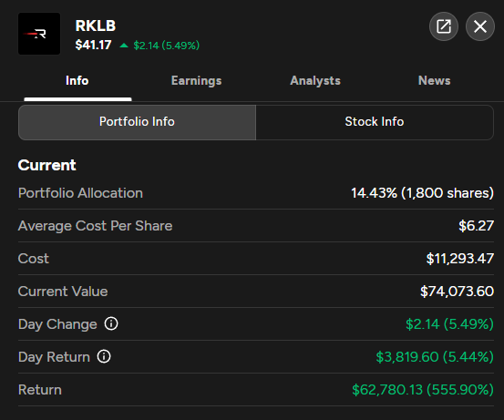Click the $62,780.13 (555.90%) return value

(x=423, y=390)
